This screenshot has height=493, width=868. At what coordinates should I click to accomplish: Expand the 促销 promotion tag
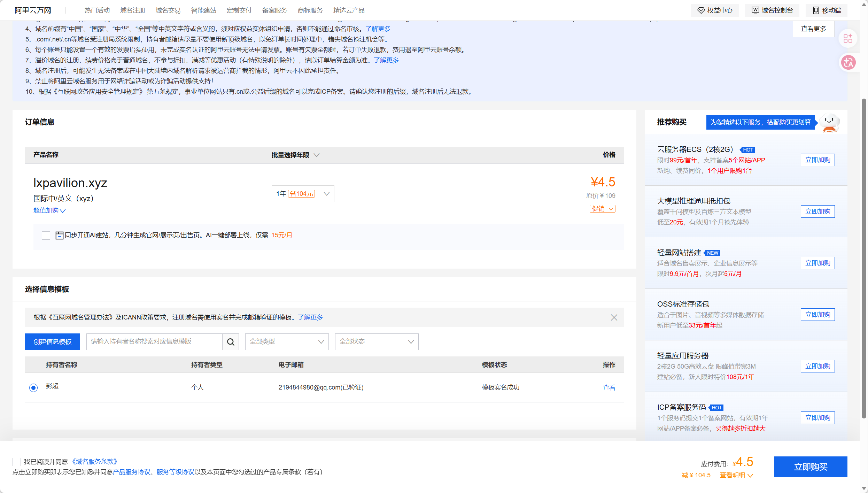tap(602, 209)
